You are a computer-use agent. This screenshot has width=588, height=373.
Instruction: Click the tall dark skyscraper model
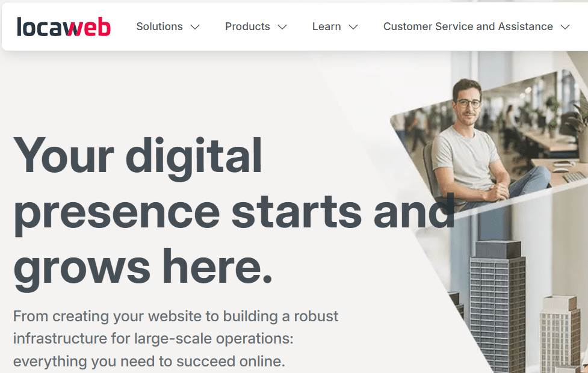(x=497, y=306)
